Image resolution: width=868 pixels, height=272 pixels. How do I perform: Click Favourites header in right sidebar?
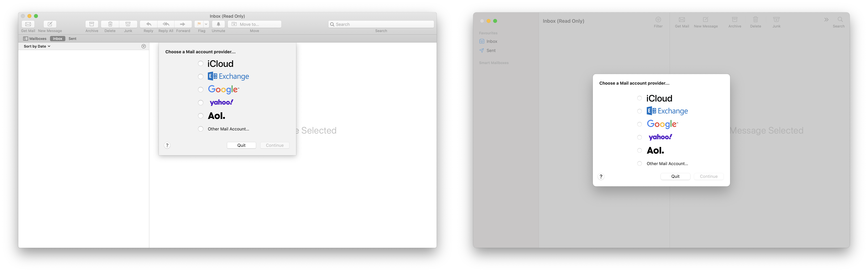488,33
